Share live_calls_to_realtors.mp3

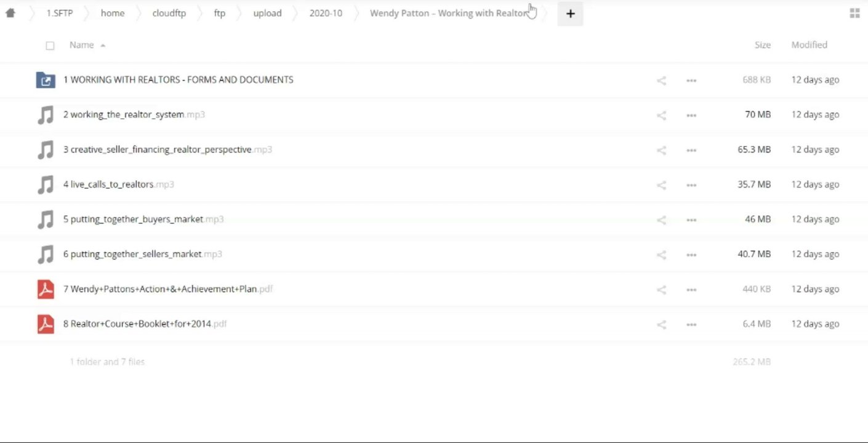(661, 185)
